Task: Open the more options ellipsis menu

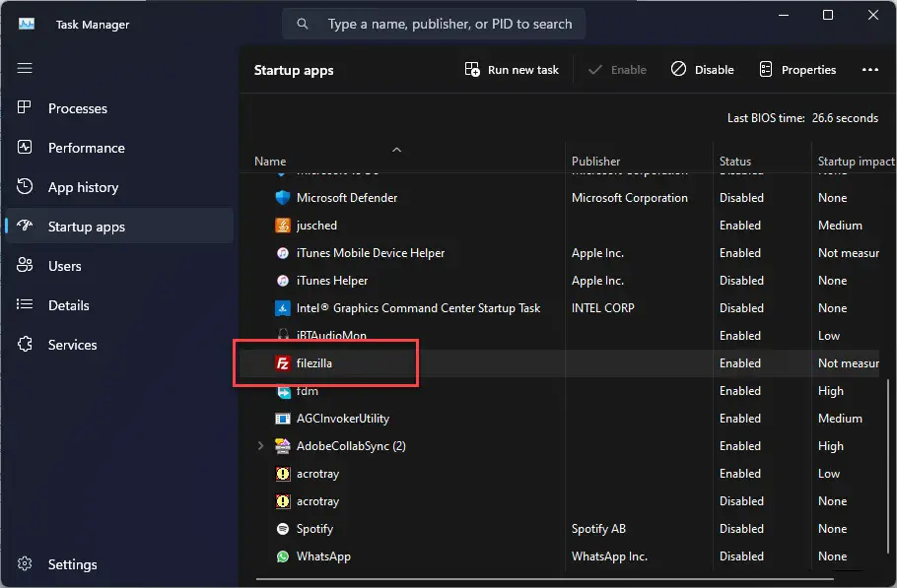Action: [870, 69]
